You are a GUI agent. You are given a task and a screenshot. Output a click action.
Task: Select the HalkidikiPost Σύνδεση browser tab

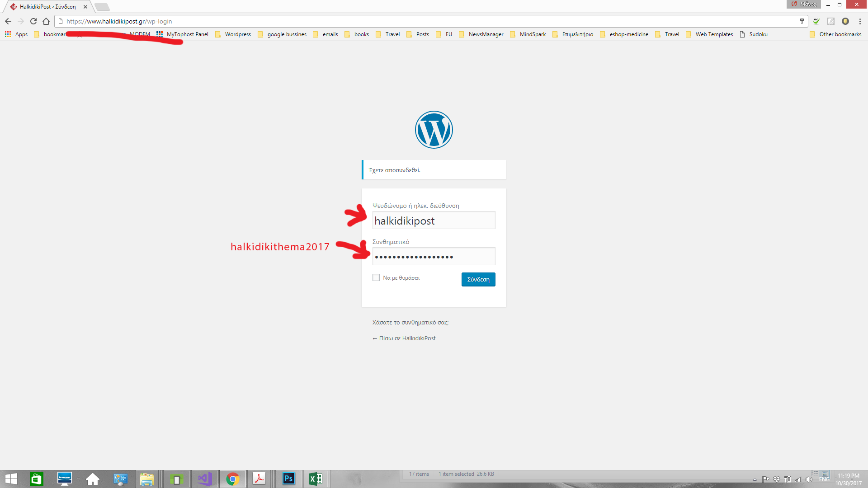[47, 7]
